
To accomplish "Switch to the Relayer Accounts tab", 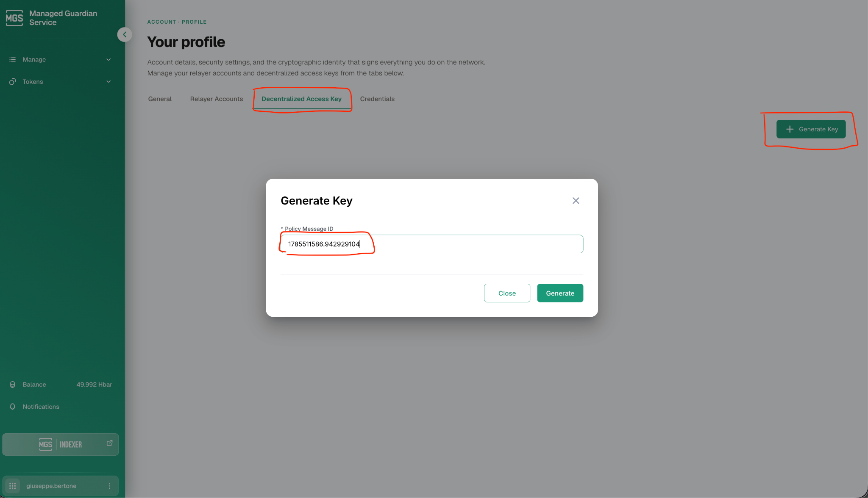I will 217,99.
